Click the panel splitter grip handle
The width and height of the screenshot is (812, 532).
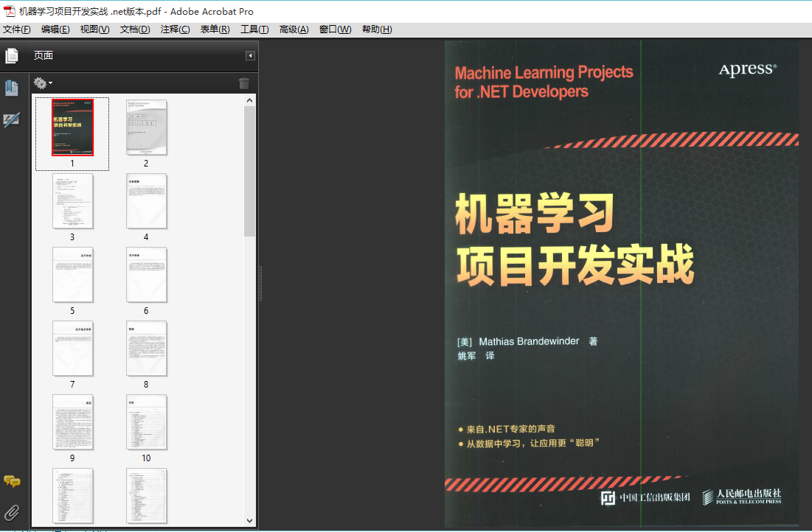click(260, 284)
